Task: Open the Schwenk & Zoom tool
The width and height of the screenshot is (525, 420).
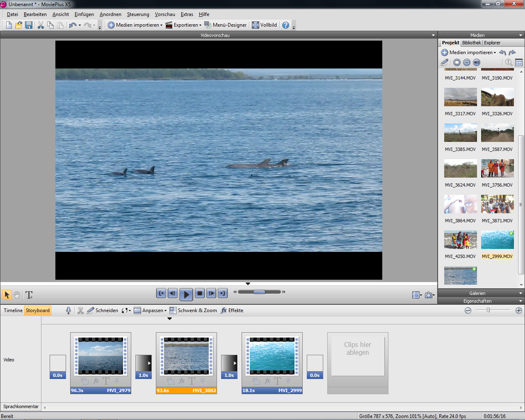Action: coord(193,310)
